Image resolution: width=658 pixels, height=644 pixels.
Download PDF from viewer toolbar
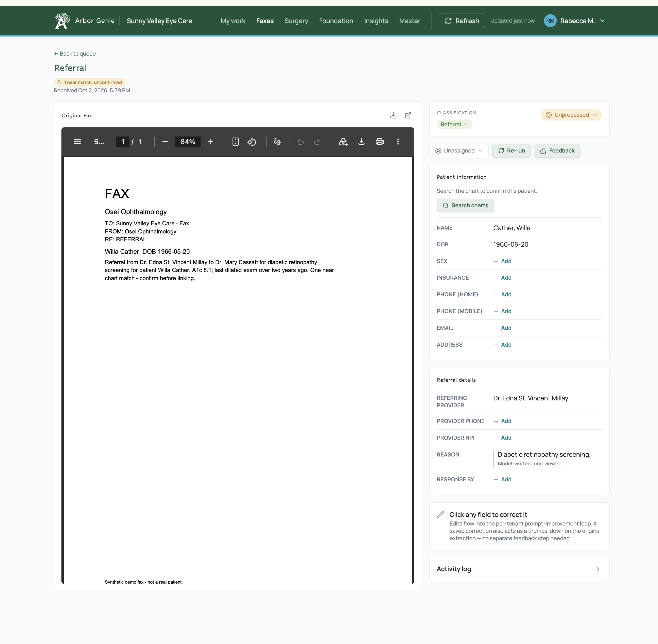[x=361, y=142]
